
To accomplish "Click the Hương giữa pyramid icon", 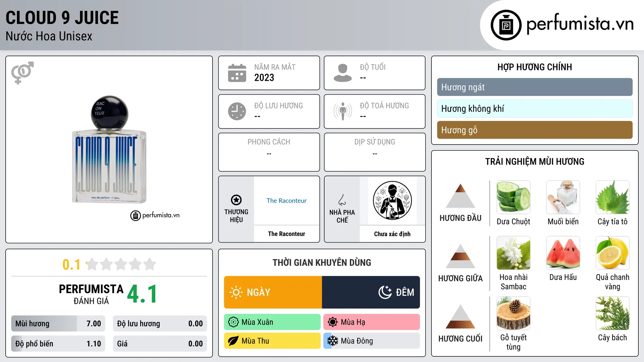I will (460, 256).
